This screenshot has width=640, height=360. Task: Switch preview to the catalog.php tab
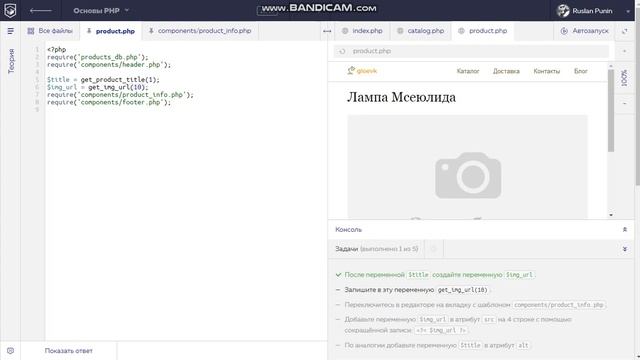tap(421, 31)
